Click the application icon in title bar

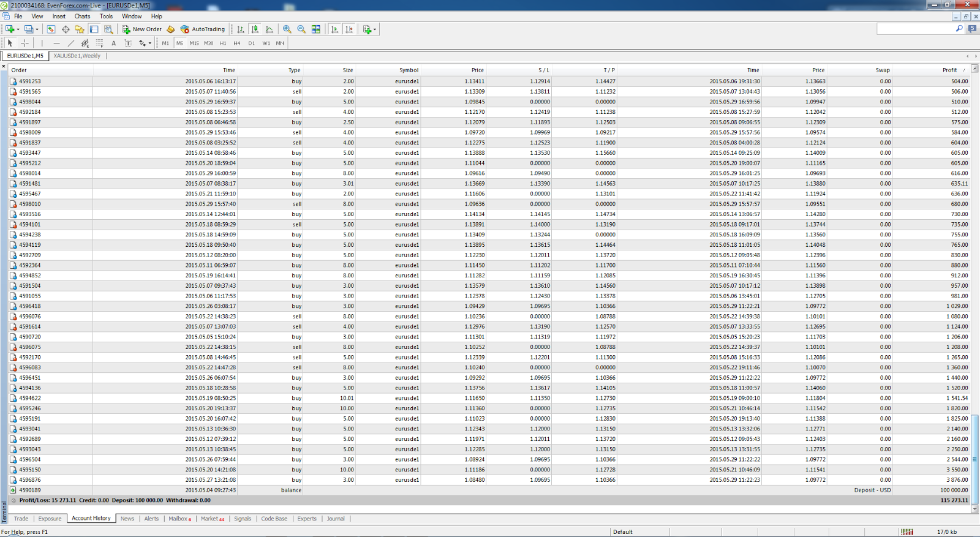pyautogui.click(x=4, y=5)
